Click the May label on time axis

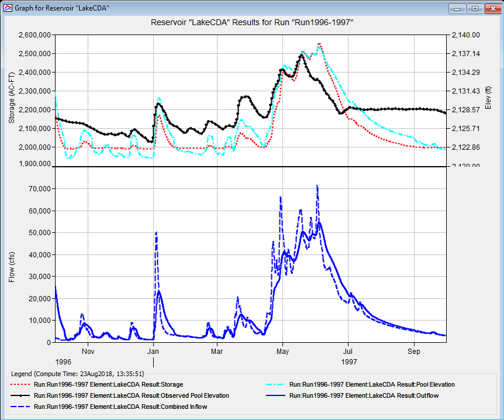pos(282,351)
